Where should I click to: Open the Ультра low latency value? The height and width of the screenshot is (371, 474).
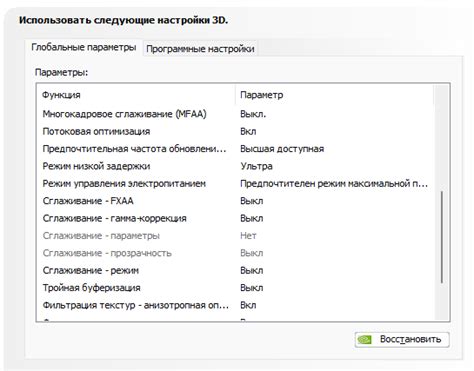(x=256, y=166)
